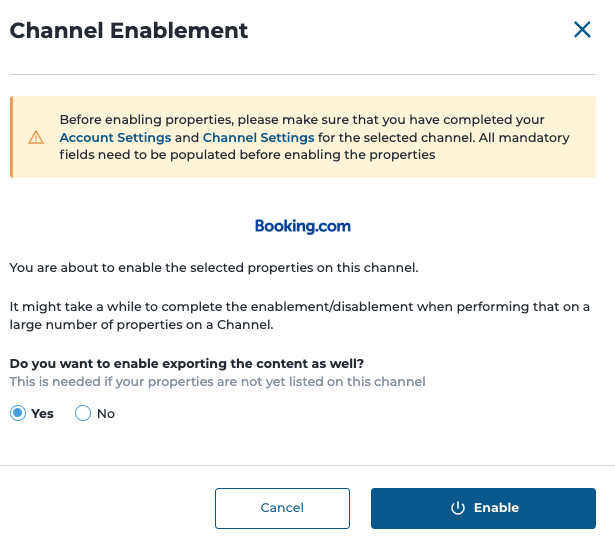
Task: Click the "You are about to enable" sentence
Action: [214, 268]
